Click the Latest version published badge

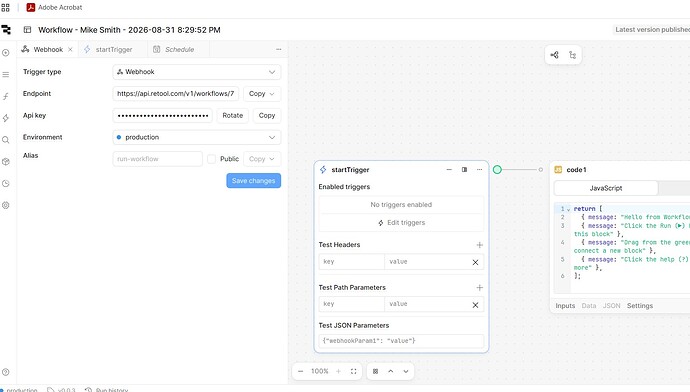pos(652,29)
